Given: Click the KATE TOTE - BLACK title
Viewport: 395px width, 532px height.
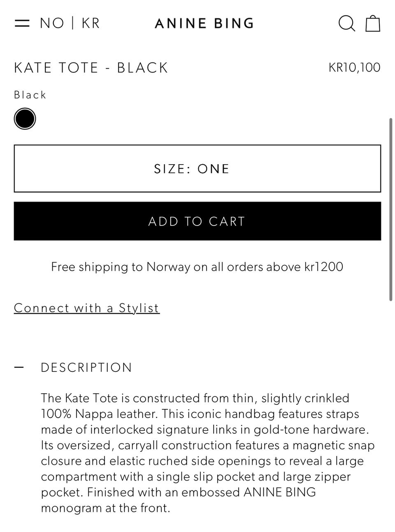Looking at the screenshot, I should click(91, 67).
